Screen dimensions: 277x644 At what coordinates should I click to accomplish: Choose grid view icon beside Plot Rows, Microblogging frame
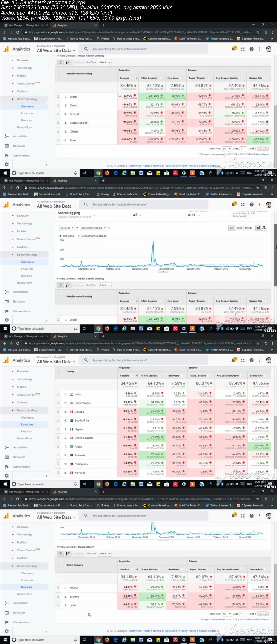coord(68,285)
